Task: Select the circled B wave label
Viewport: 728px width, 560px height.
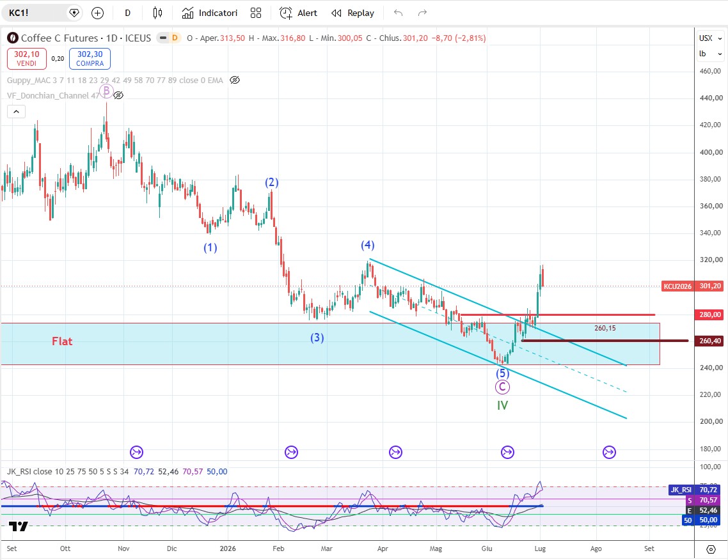Action: coord(106,91)
